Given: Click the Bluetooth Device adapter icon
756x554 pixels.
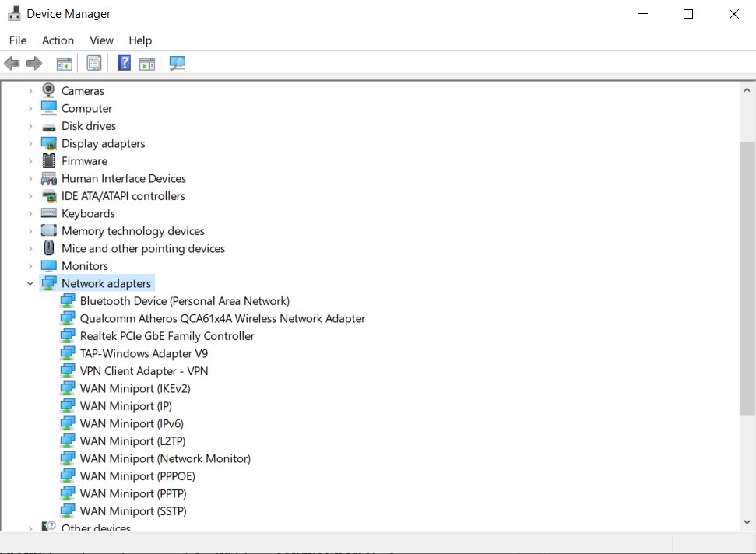Looking at the screenshot, I should click(68, 301).
